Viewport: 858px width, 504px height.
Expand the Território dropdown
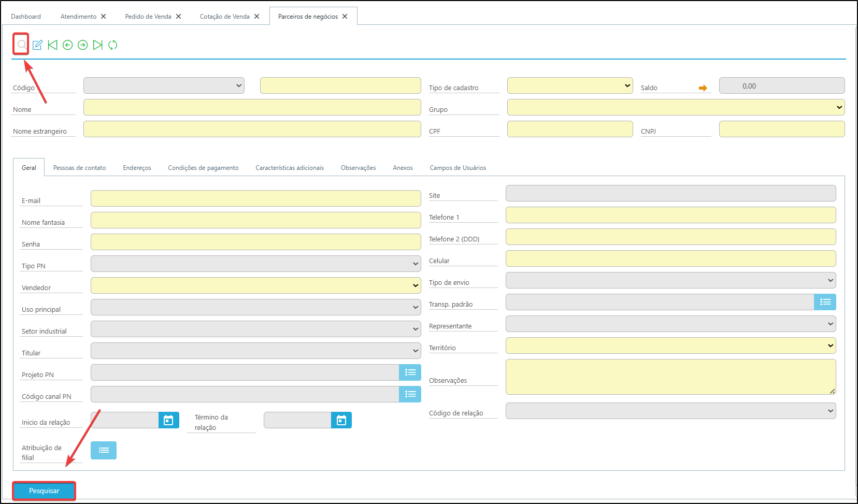(x=670, y=345)
